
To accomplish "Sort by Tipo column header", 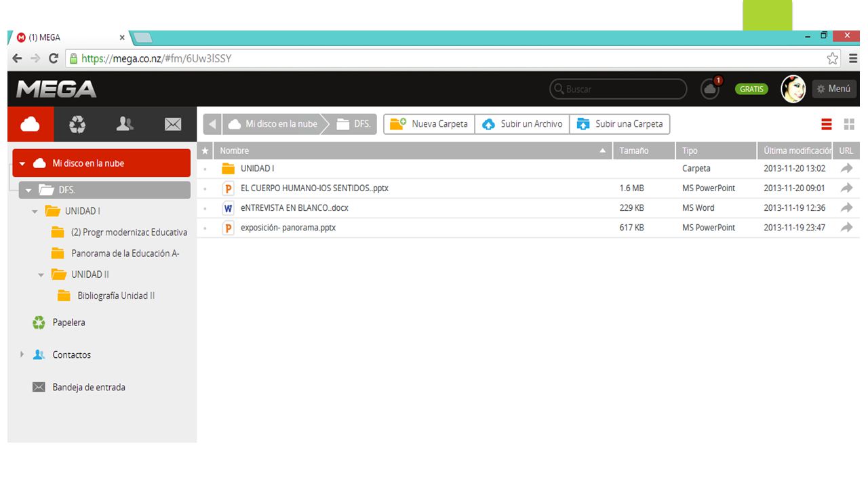I will (715, 150).
